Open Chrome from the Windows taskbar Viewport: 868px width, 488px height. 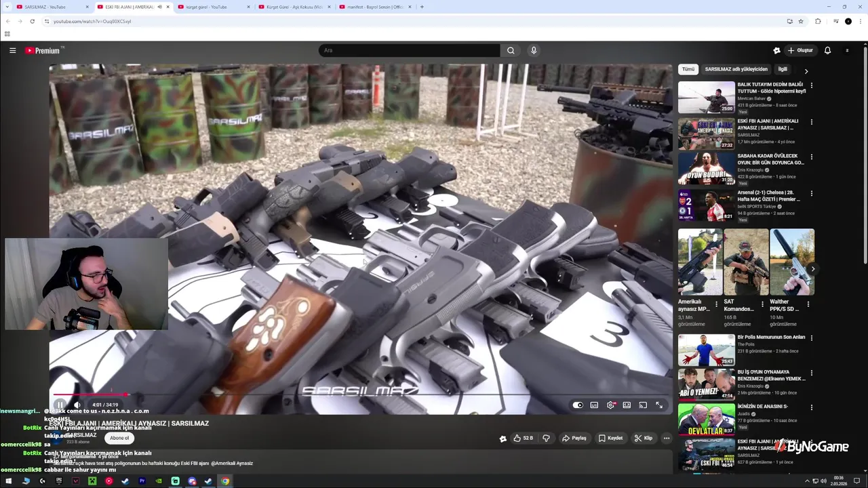pos(224,481)
